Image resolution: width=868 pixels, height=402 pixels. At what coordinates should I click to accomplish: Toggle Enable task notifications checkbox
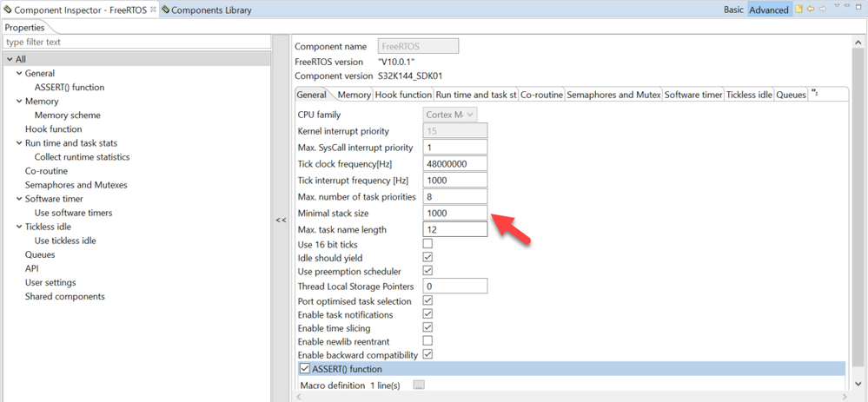tap(427, 314)
